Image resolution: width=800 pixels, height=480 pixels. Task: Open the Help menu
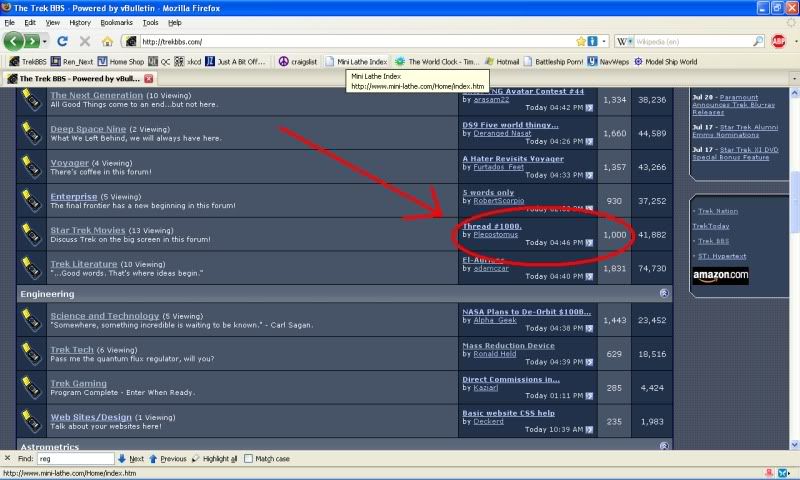tap(174, 22)
